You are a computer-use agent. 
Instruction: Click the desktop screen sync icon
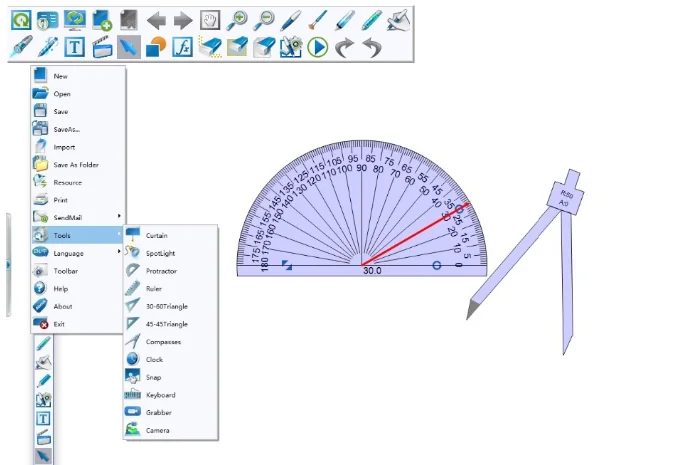(75, 20)
